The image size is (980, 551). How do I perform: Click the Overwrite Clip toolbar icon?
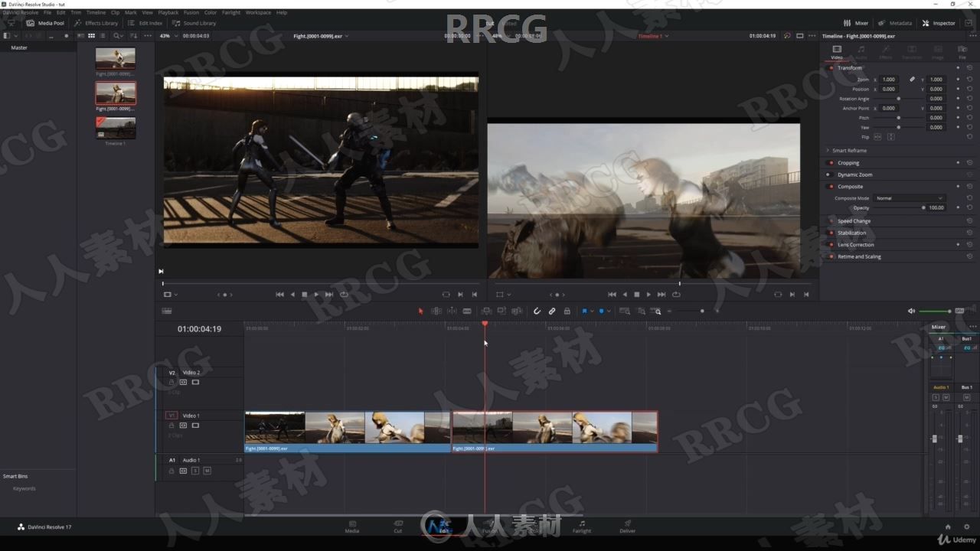coord(501,311)
